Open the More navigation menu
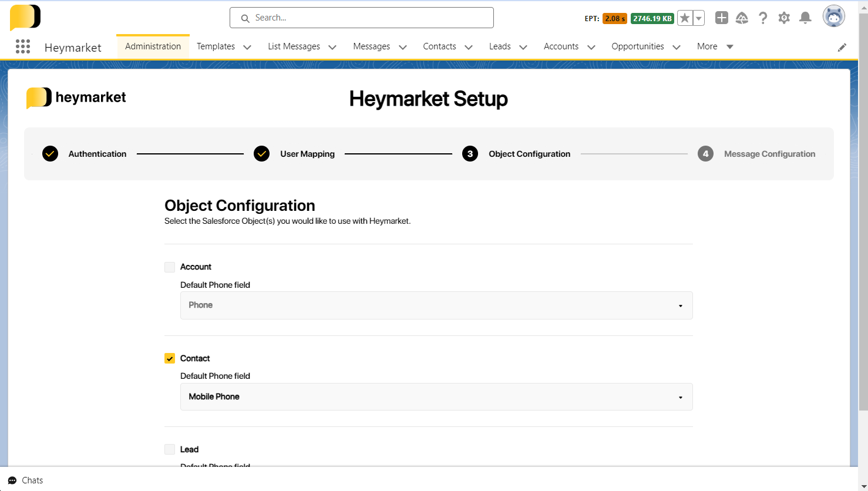Screen dimensions: 868x491 coord(715,46)
